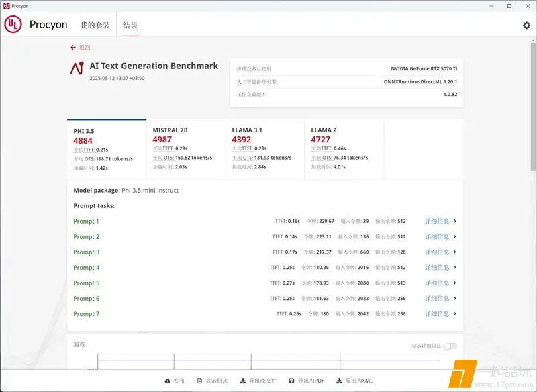Click the 发布 publish button
537x392 pixels.
175,381
